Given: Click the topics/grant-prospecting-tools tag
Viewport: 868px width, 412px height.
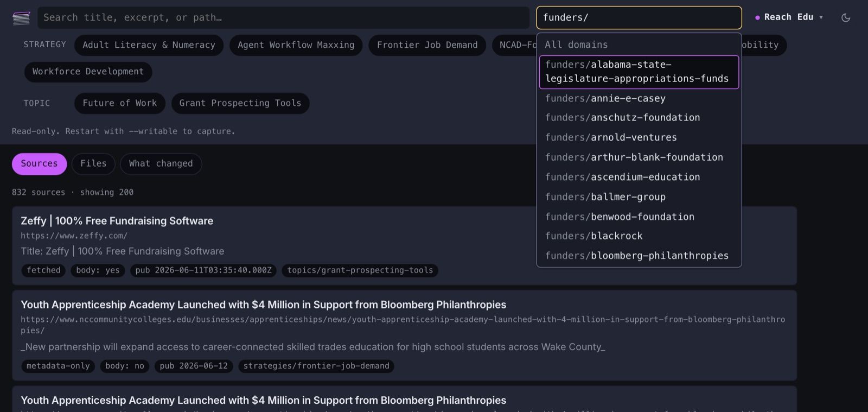Looking at the screenshot, I should 360,270.
